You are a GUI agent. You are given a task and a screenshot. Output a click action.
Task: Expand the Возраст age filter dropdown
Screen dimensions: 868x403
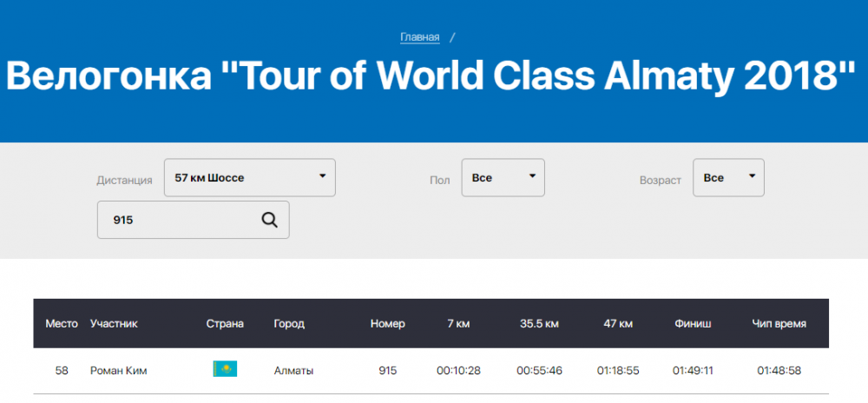click(728, 177)
